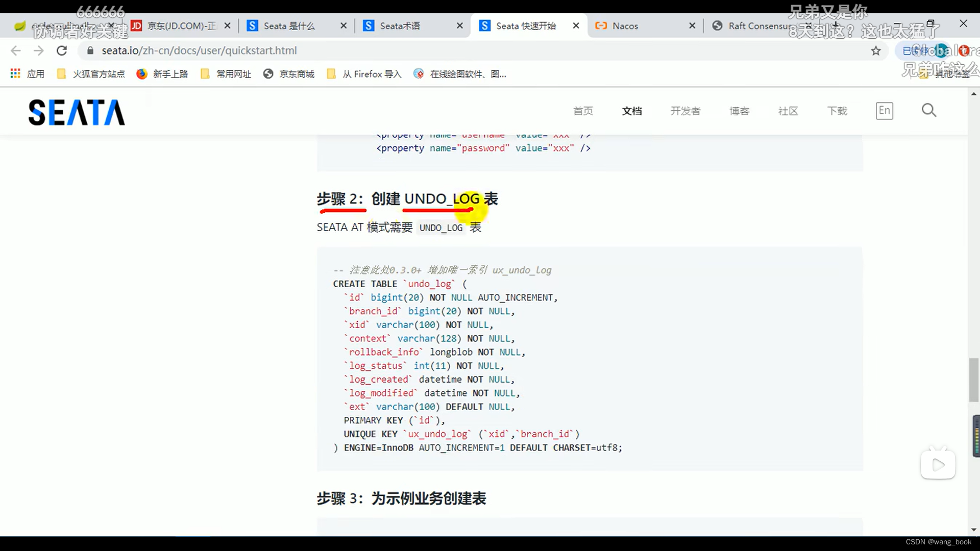Go back with browser back arrow
Viewport: 980px width, 551px height.
pos(16,51)
